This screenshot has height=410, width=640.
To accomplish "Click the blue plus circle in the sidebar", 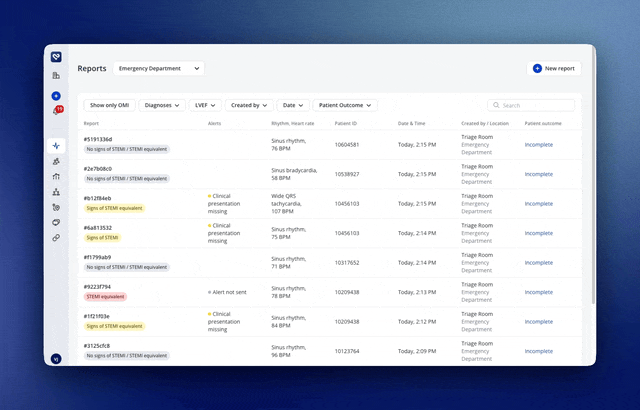I will click(56, 96).
